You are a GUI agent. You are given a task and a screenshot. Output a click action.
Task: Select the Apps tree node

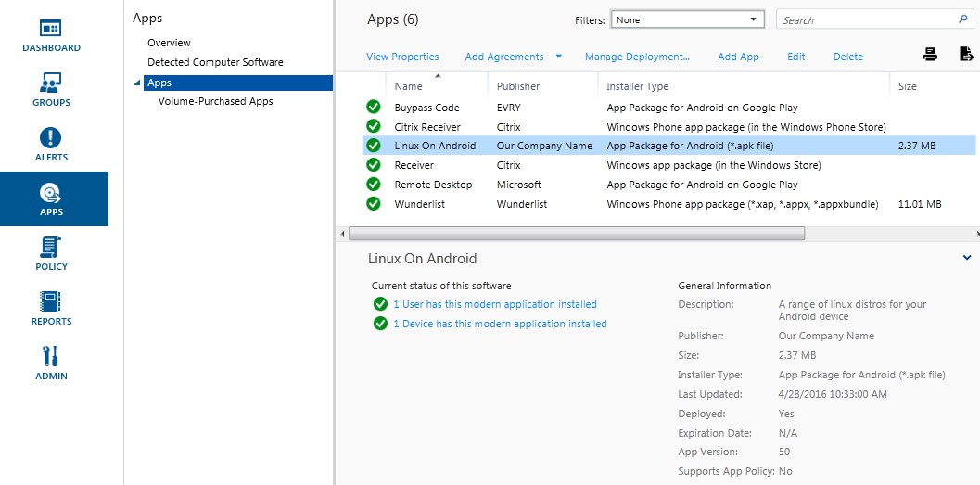(x=238, y=83)
